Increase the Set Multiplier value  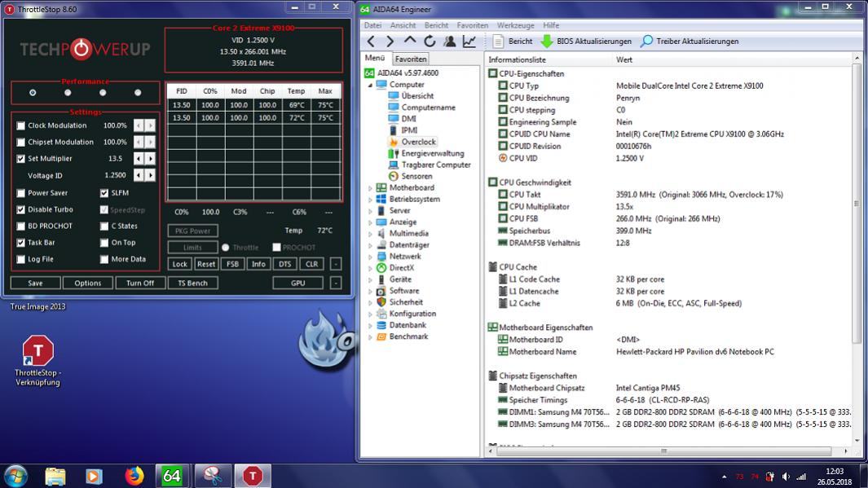[x=150, y=159]
